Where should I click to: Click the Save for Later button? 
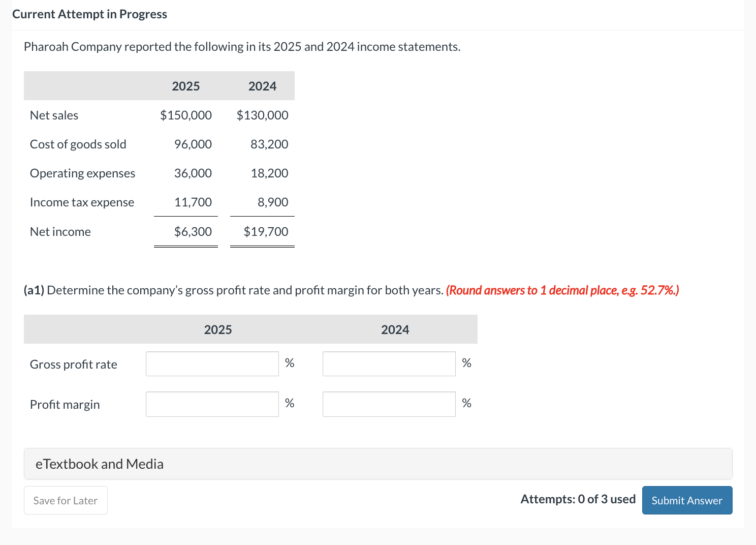coord(65,500)
